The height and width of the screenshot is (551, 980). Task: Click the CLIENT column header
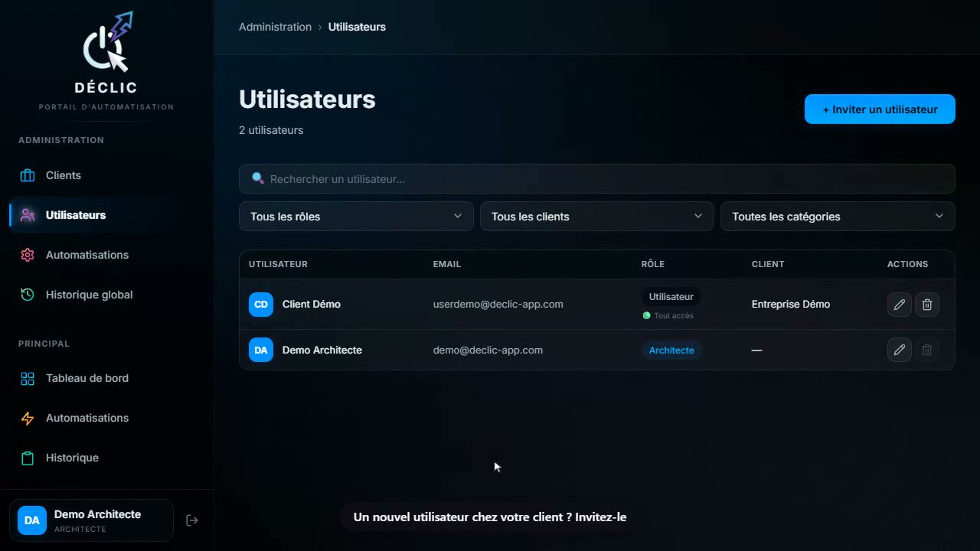point(768,264)
